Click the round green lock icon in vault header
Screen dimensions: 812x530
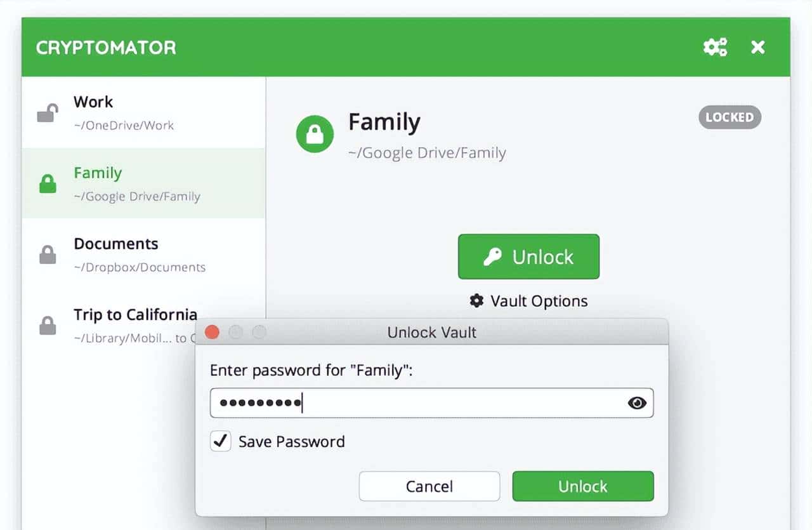coord(315,134)
